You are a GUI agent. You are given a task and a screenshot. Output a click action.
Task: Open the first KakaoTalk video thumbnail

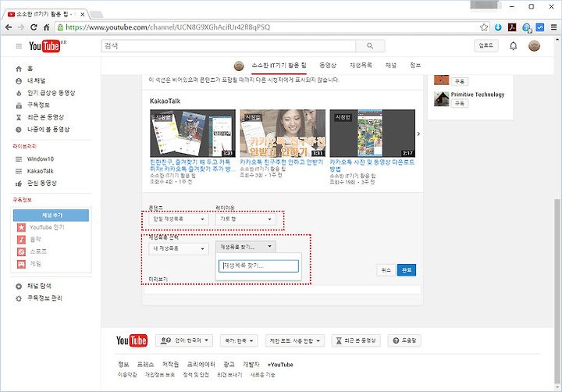(x=193, y=133)
